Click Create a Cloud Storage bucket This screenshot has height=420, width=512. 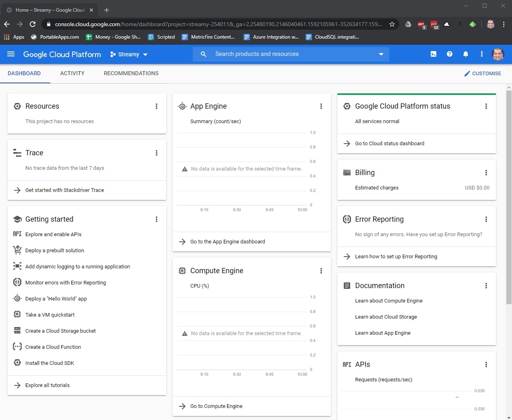(60, 331)
